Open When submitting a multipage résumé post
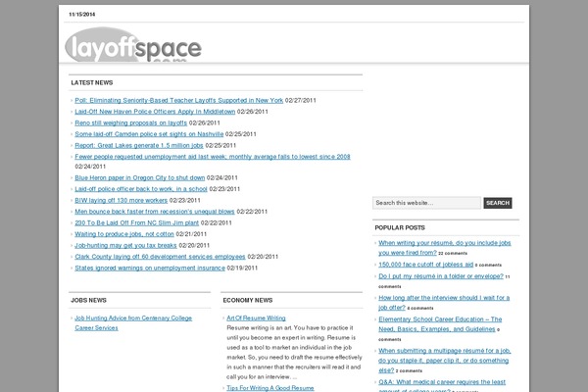 tap(444, 361)
